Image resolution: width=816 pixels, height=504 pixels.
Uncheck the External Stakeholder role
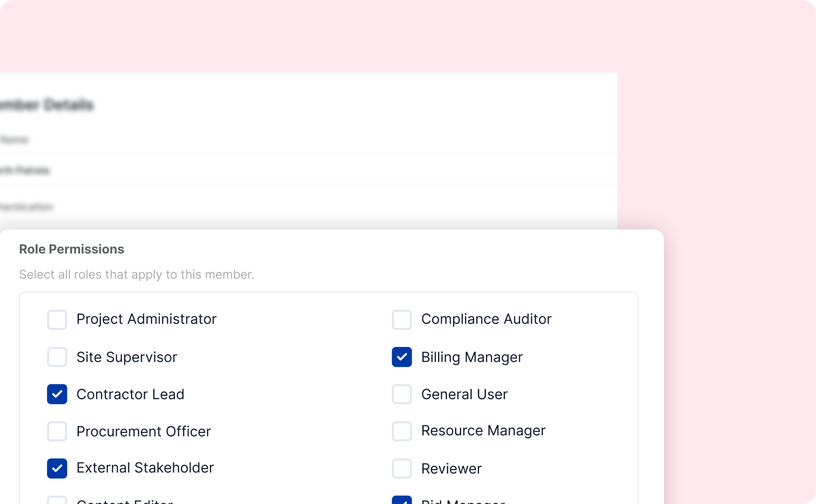57,469
